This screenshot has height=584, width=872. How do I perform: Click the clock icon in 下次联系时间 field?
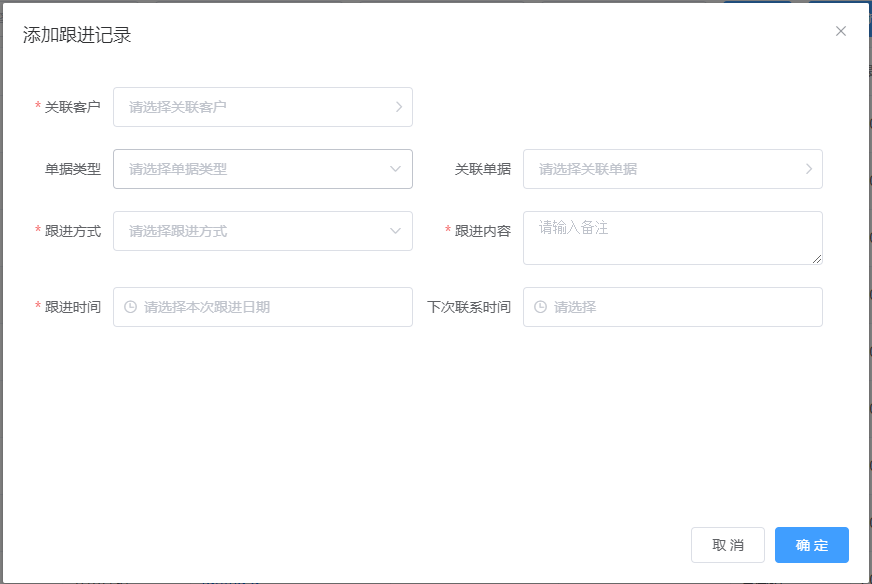pos(540,307)
